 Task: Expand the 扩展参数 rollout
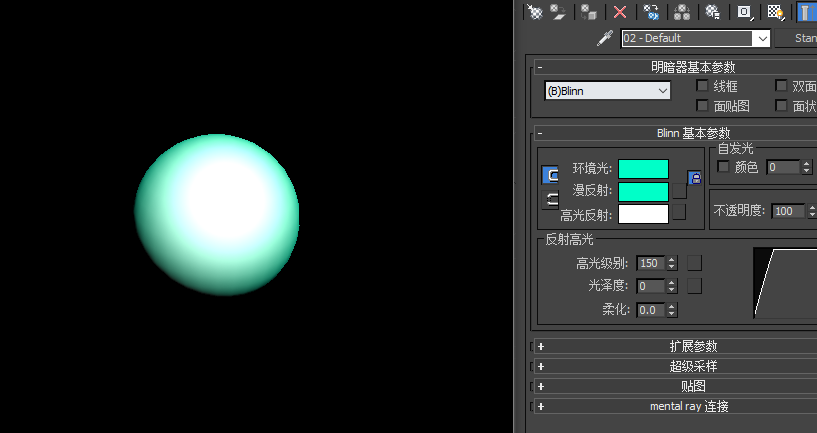[x=677, y=347]
